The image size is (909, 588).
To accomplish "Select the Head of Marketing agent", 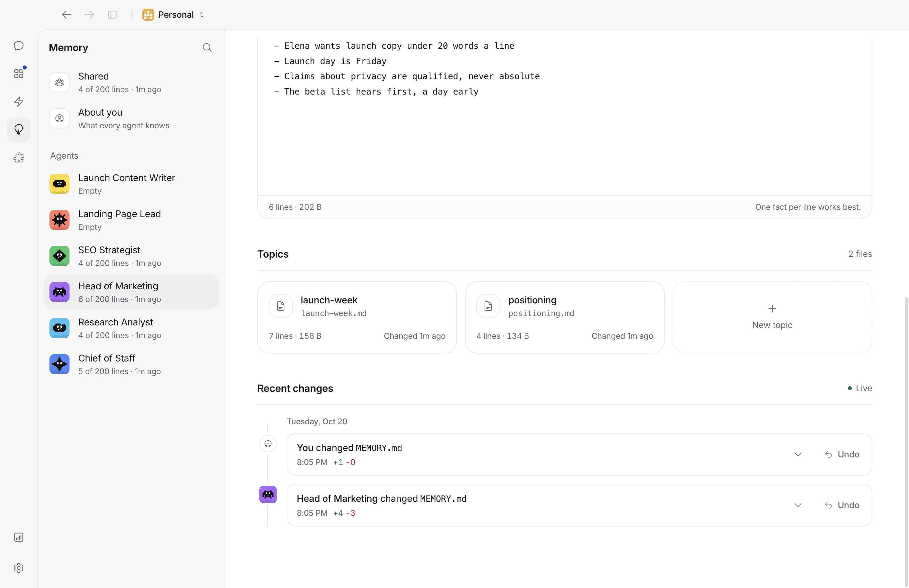I will [131, 292].
